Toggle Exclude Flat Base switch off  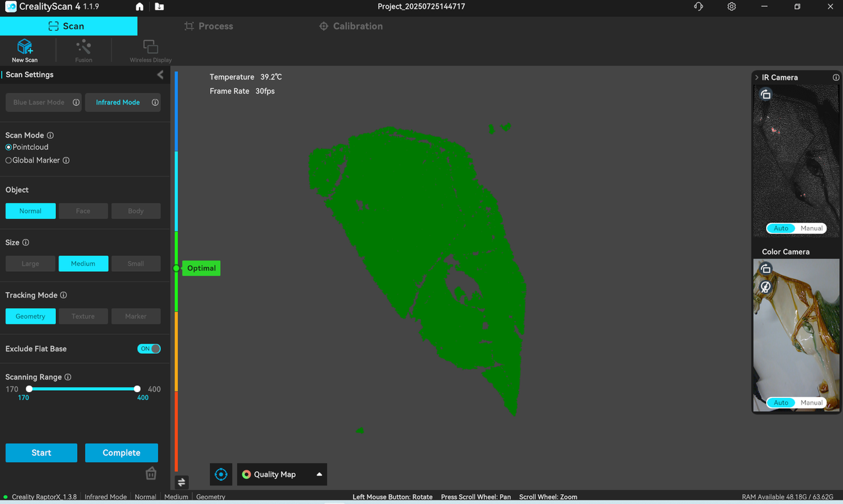click(x=149, y=349)
